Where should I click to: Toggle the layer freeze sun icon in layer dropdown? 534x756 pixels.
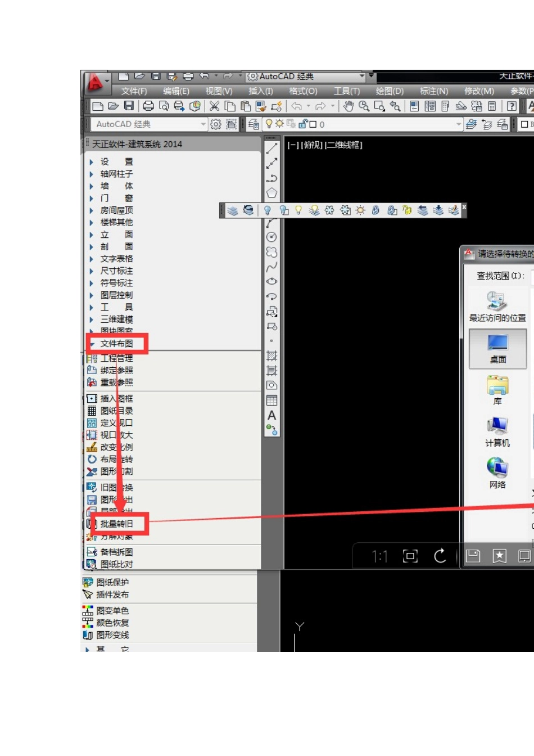[x=279, y=124]
